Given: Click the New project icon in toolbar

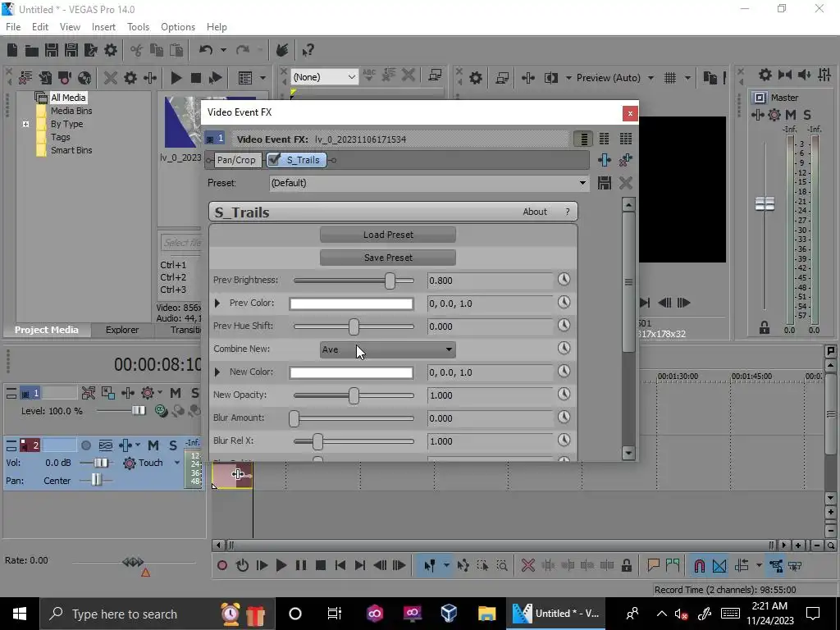Looking at the screenshot, I should tap(11, 50).
